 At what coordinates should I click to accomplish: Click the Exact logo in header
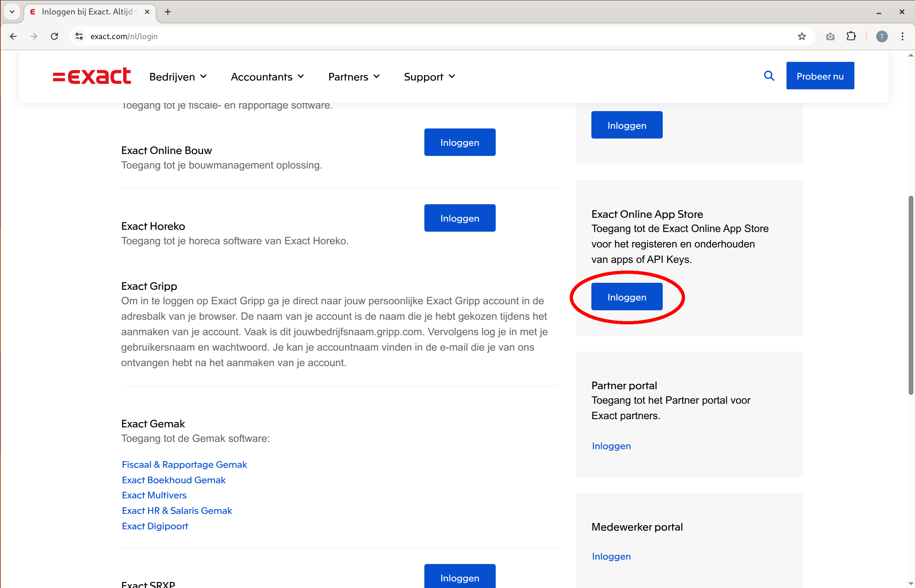point(92,76)
